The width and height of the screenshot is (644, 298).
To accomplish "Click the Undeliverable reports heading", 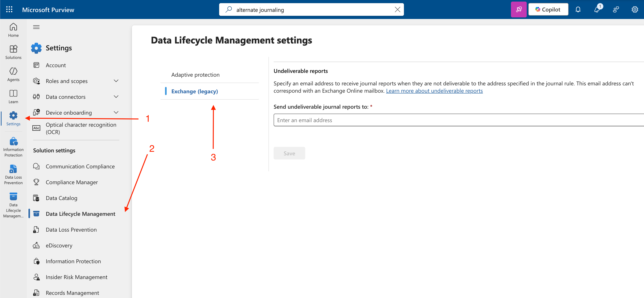I will point(300,71).
